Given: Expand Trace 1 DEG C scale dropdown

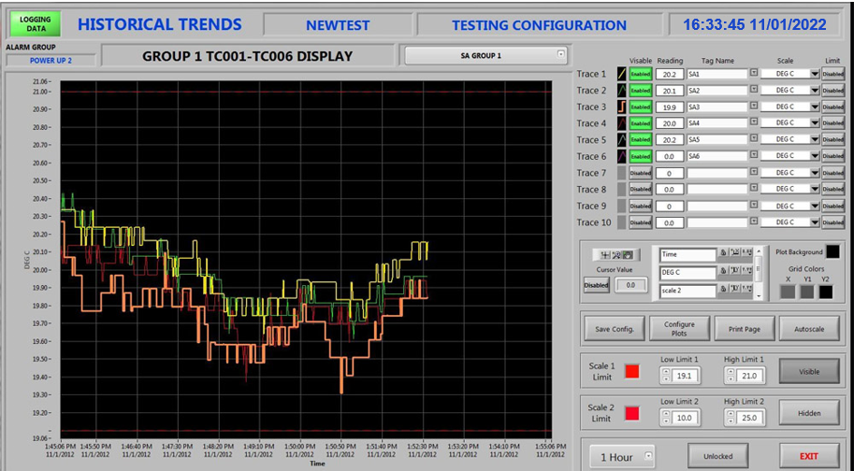Looking at the screenshot, I should [790, 74].
